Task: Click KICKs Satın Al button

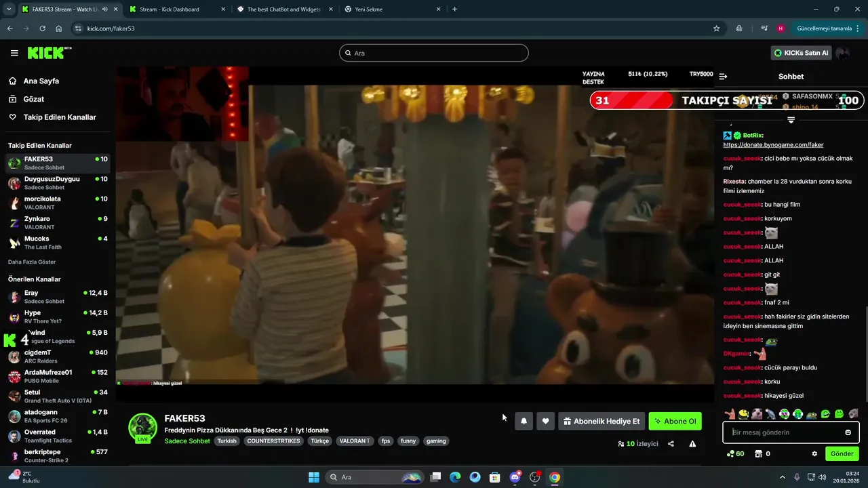Action: (801, 53)
